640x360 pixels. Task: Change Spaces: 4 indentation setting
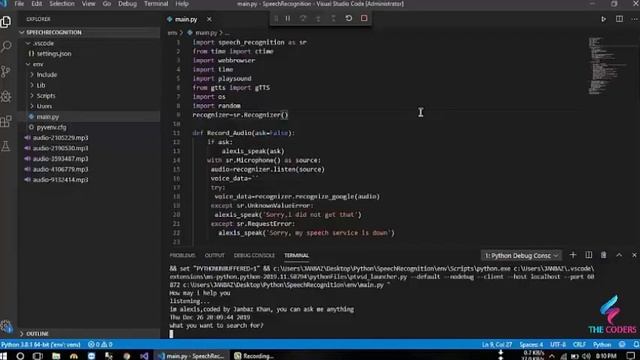click(x=531, y=344)
